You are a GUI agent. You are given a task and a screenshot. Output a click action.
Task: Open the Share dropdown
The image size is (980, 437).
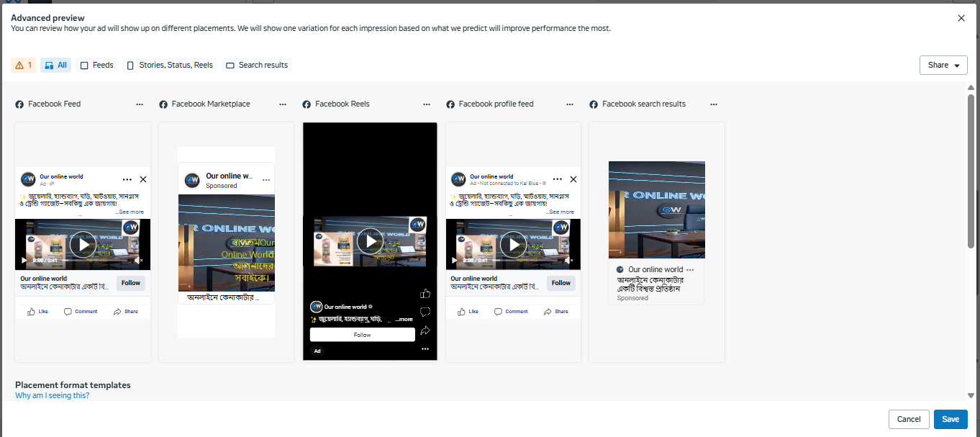pyautogui.click(x=943, y=65)
